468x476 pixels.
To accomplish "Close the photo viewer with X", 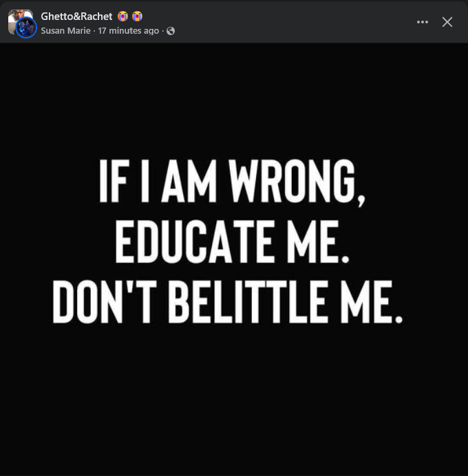I will click(x=447, y=22).
